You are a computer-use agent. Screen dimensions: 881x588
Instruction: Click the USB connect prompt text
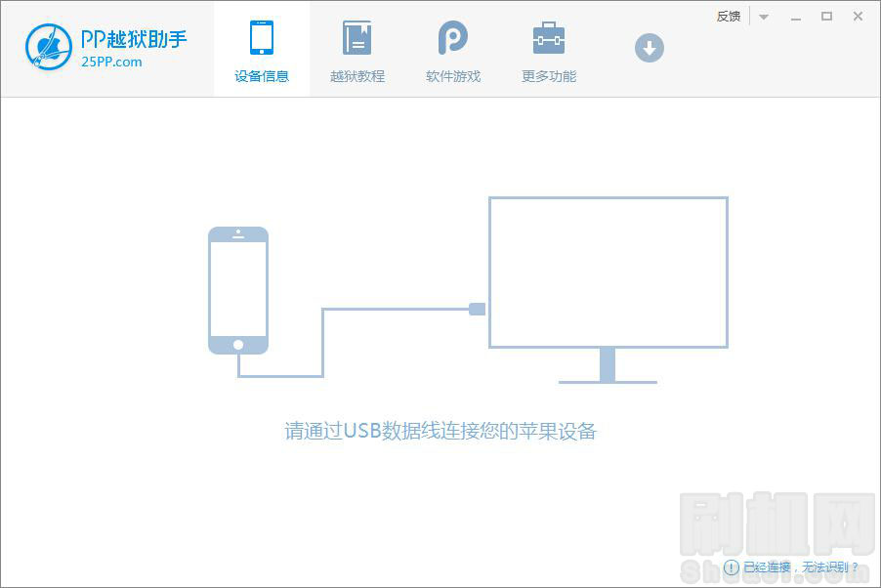click(440, 431)
